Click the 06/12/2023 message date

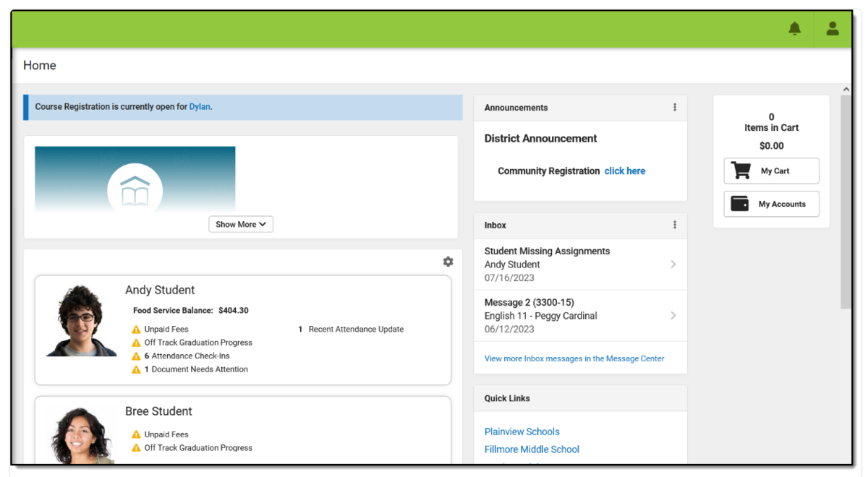click(x=509, y=329)
